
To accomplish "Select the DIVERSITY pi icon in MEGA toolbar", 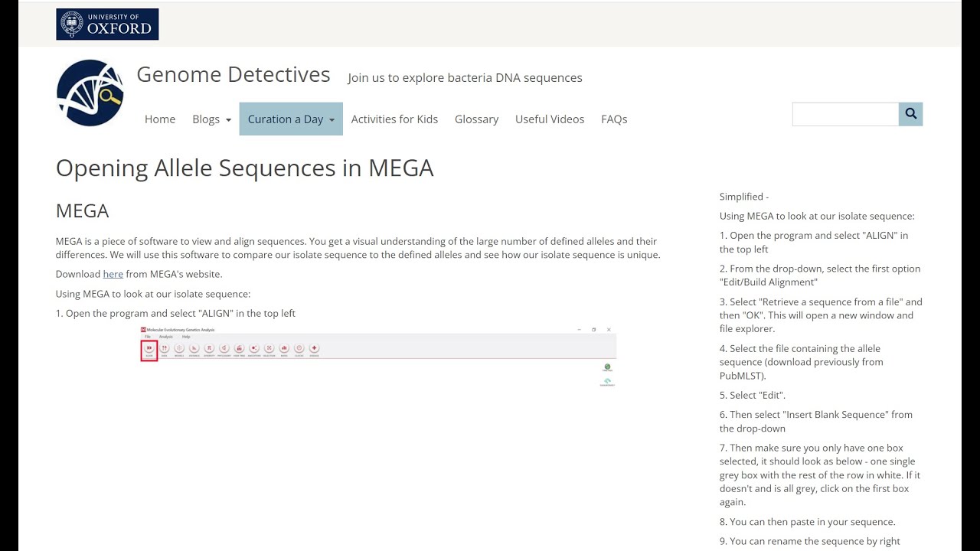I will click(x=208, y=349).
